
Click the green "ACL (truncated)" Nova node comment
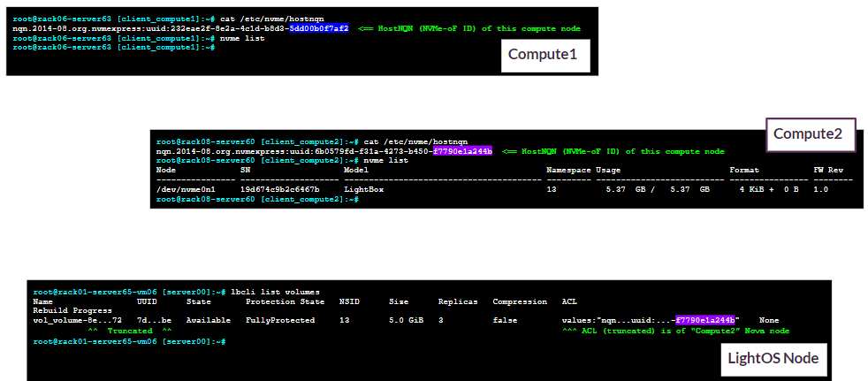(x=675, y=331)
